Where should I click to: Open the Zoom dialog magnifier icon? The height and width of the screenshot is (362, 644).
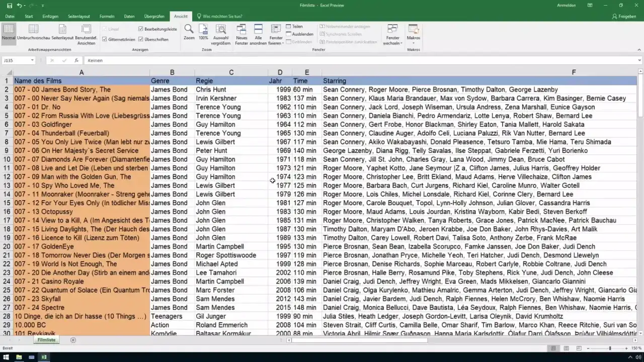[x=189, y=30]
